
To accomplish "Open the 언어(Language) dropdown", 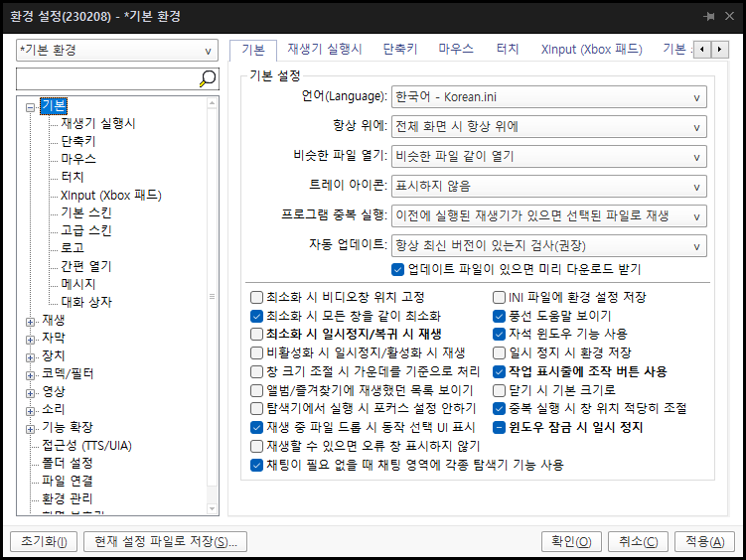I will 548,97.
